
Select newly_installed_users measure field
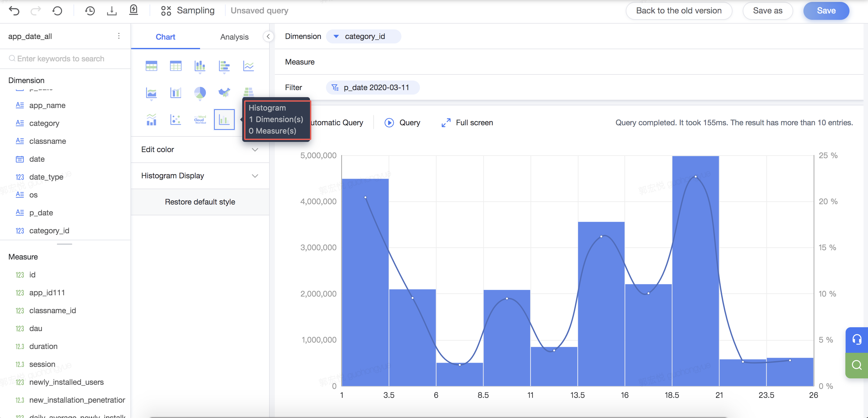pos(66,382)
